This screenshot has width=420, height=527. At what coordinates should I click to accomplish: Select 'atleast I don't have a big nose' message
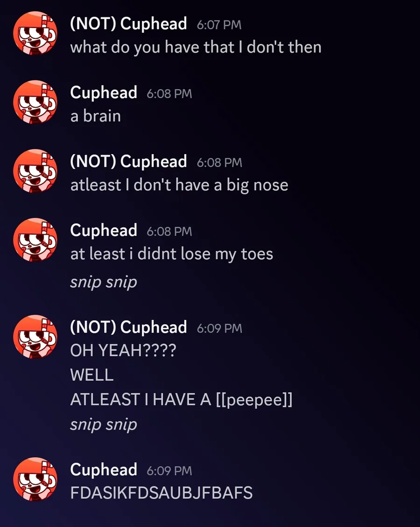179,185
